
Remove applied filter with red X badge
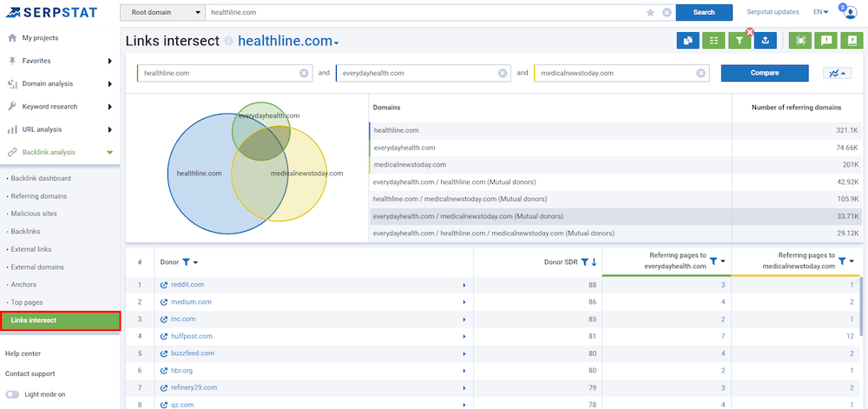click(749, 32)
